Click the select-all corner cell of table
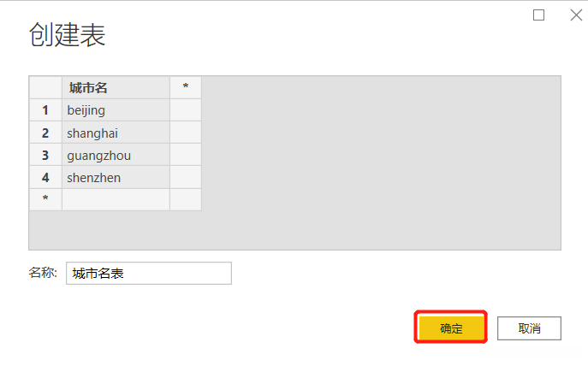Screen dimensions: 588x366 click(x=45, y=87)
